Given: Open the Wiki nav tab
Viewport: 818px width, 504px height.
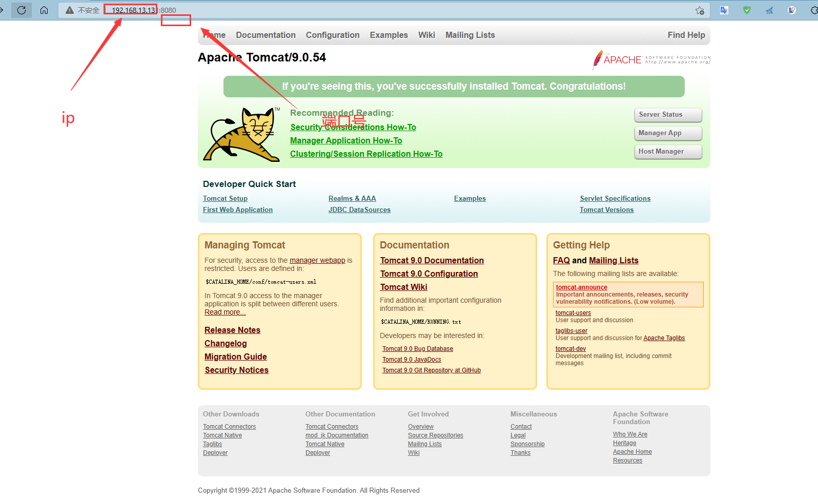Looking at the screenshot, I should (426, 35).
